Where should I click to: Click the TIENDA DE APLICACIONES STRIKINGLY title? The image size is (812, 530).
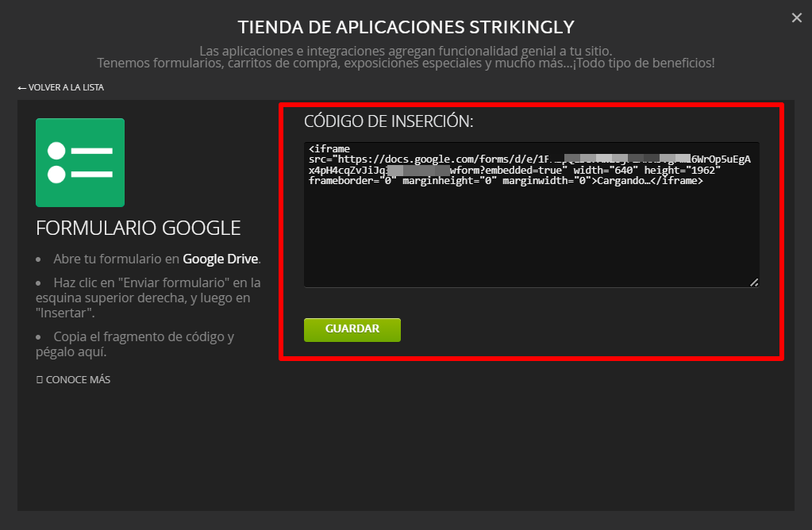(406, 27)
